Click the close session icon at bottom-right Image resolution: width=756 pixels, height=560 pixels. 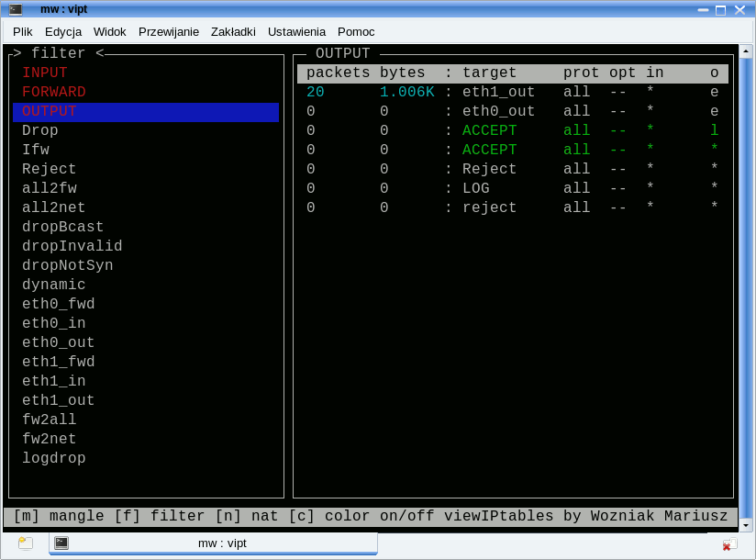[728, 543]
